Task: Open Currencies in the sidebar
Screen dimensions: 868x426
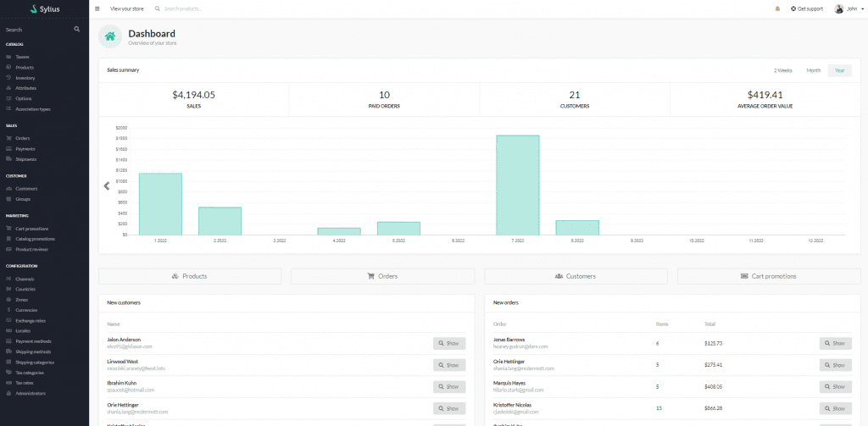Action: [x=26, y=310]
